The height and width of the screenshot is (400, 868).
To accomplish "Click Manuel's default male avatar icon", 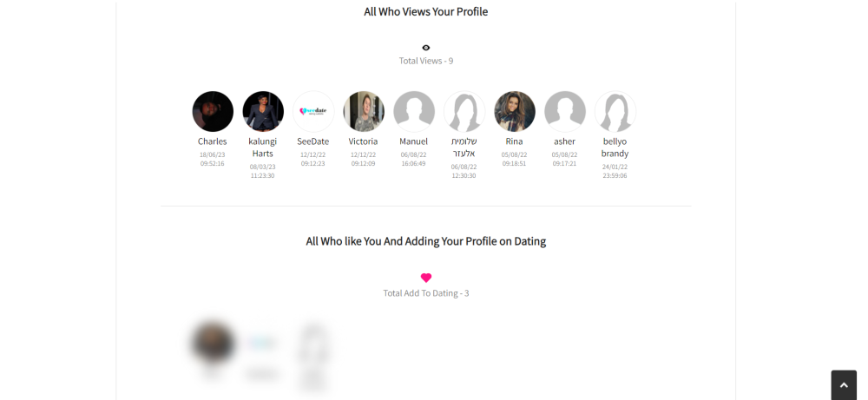I will pyautogui.click(x=414, y=111).
